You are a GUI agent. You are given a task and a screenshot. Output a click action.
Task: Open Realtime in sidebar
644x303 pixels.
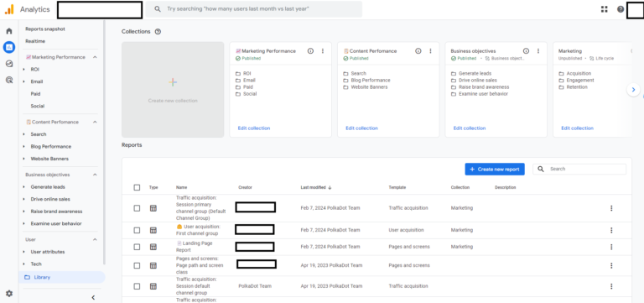[35, 41]
